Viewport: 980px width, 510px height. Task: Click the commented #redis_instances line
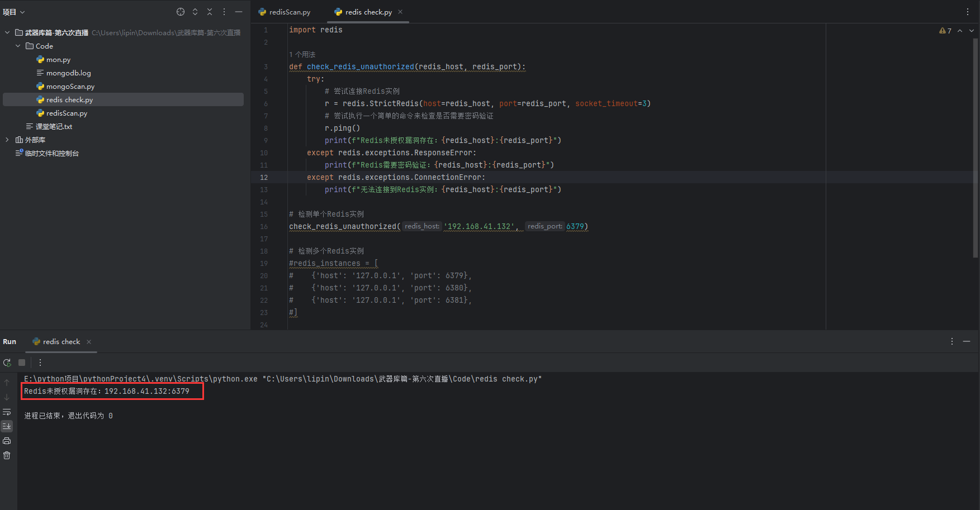pyautogui.click(x=334, y=264)
